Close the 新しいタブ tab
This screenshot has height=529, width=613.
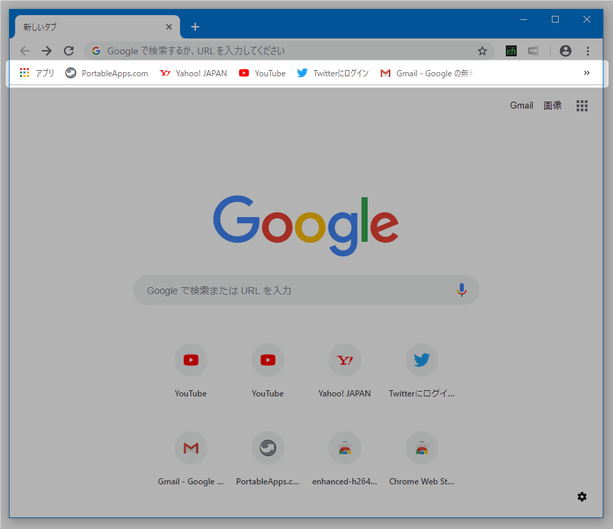tap(169, 27)
